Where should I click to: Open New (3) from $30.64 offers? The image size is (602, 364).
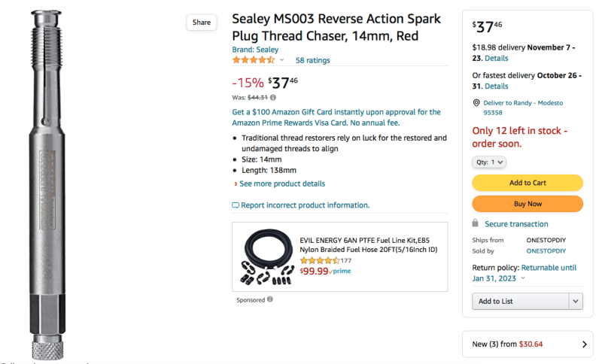coord(528,344)
